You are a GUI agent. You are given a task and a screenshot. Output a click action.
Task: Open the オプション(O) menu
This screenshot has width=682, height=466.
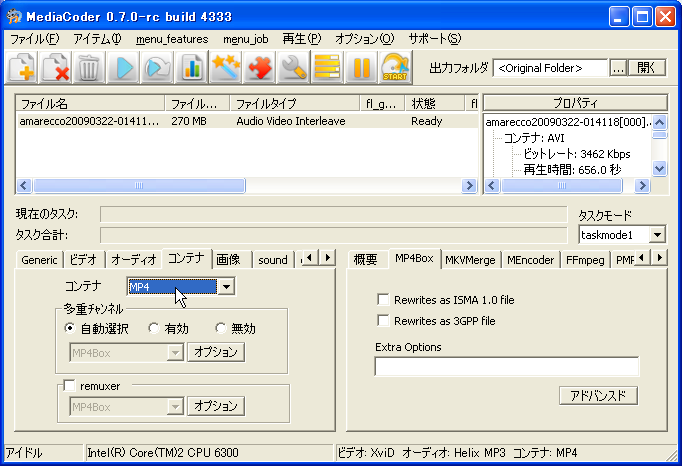tap(364, 39)
